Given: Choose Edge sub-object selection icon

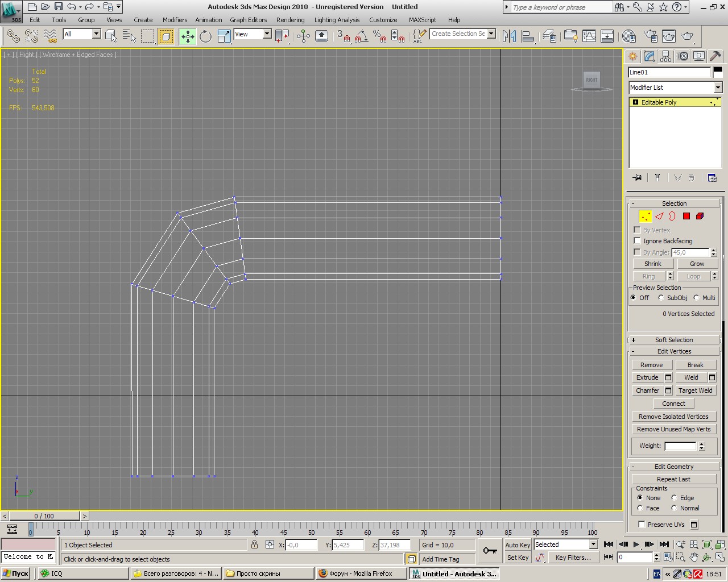Looking at the screenshot, I should (x=659, y=216).
